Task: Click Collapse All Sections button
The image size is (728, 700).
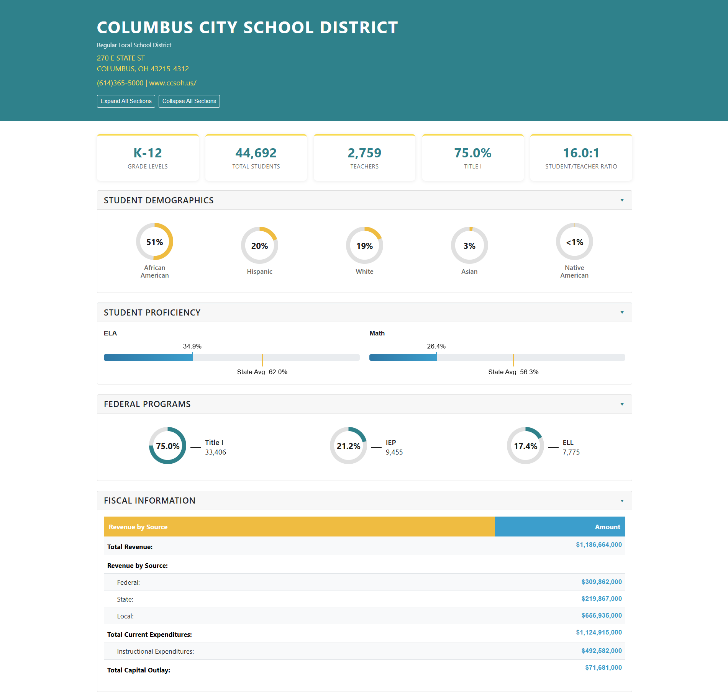Action: click(x=189, y=101)
